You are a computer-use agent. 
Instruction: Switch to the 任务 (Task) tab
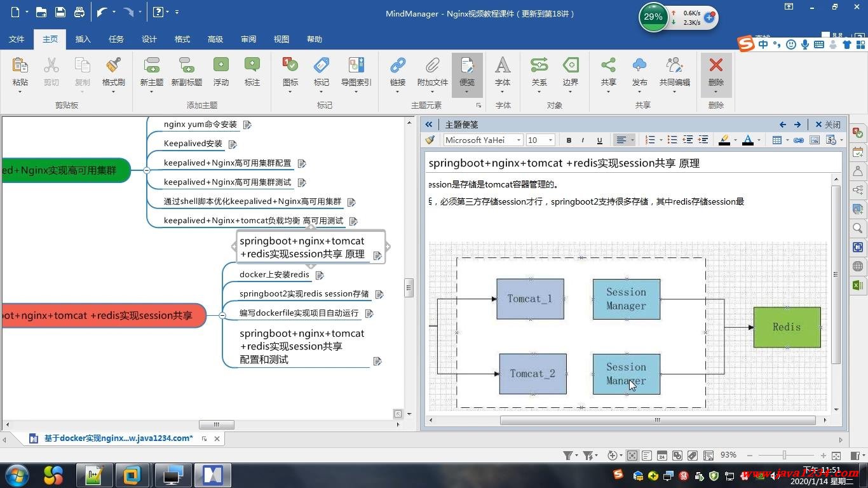pyautogui.click(x=116, y=39)
